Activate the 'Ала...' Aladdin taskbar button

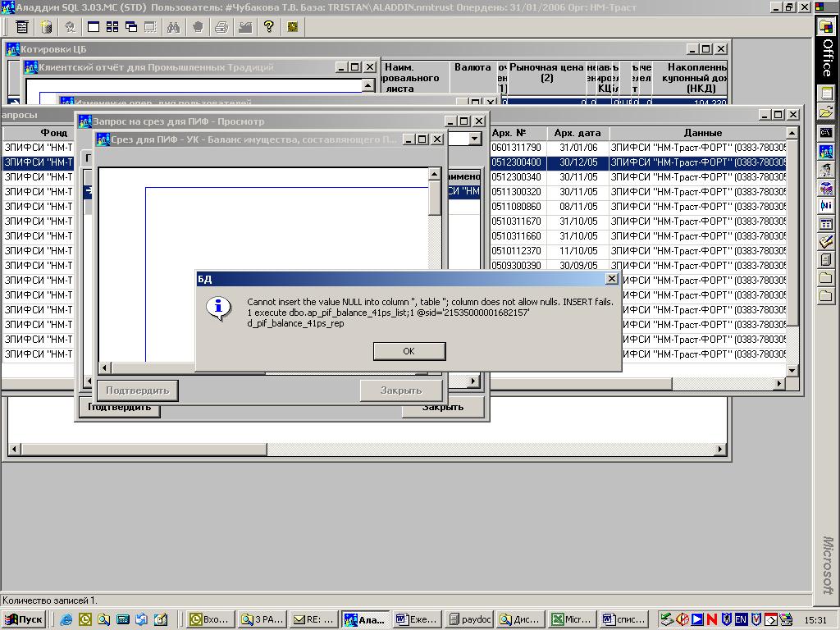366,620
